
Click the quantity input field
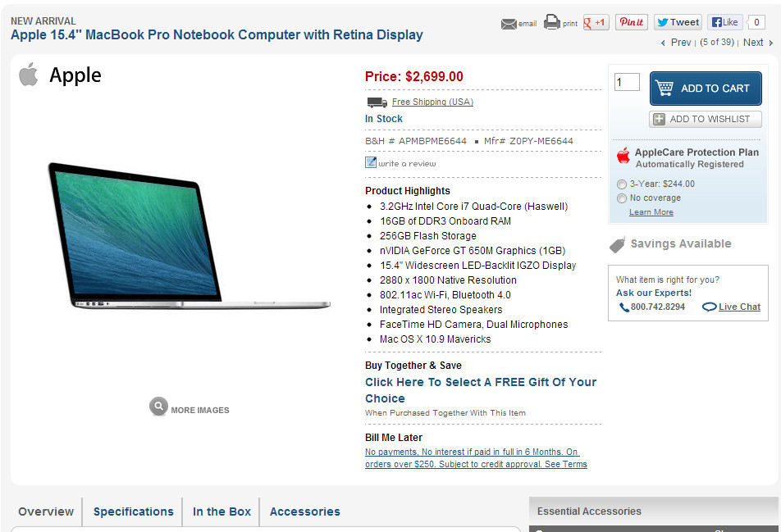pos(627,82)
